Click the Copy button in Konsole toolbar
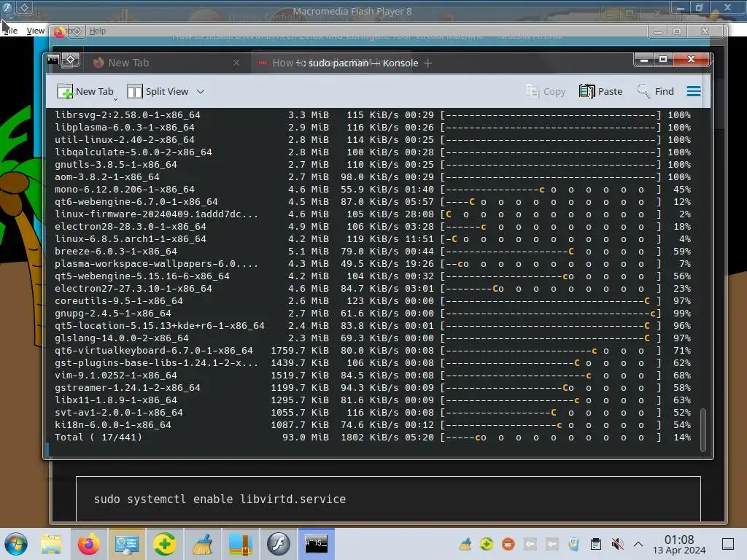Image resolution: width=747 pixels, height=560 pixels. pyautogui.click(x=546, y=91)
